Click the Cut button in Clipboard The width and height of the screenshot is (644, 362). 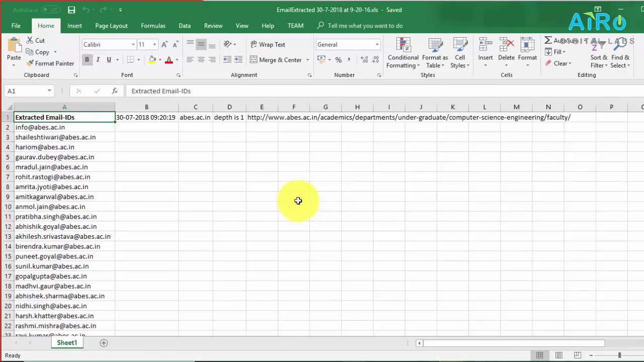(x=35, y=41)
